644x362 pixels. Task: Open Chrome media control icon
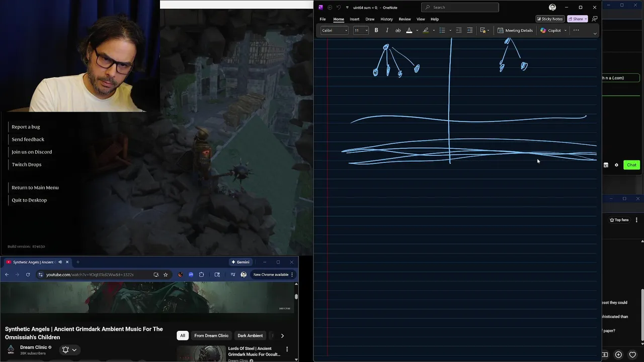click(x=233, y=275)
